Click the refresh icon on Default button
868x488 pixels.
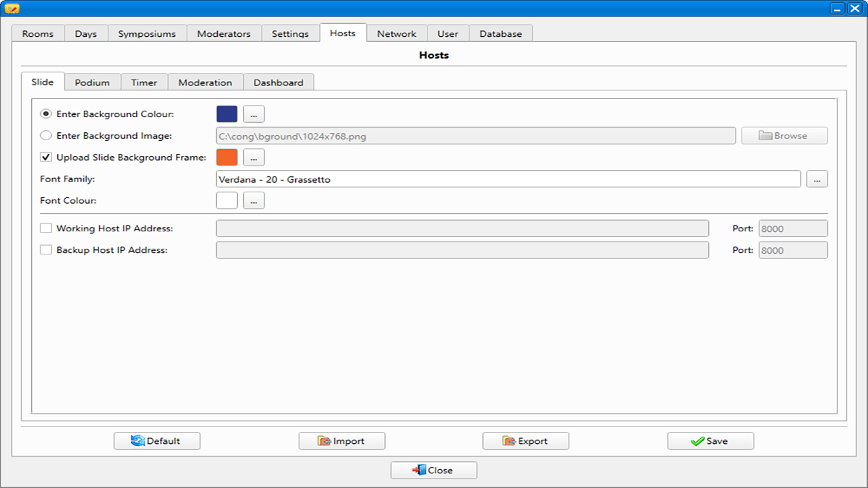(138, 441)
